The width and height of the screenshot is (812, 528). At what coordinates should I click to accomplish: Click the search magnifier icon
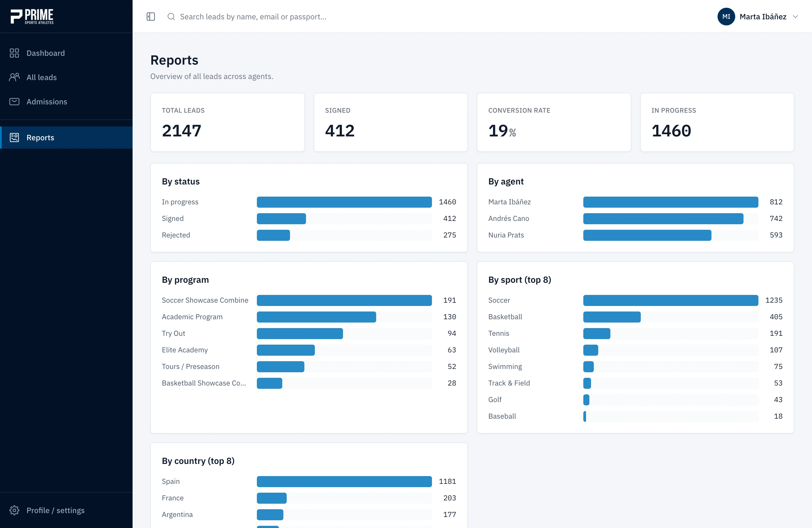(171, 17)
